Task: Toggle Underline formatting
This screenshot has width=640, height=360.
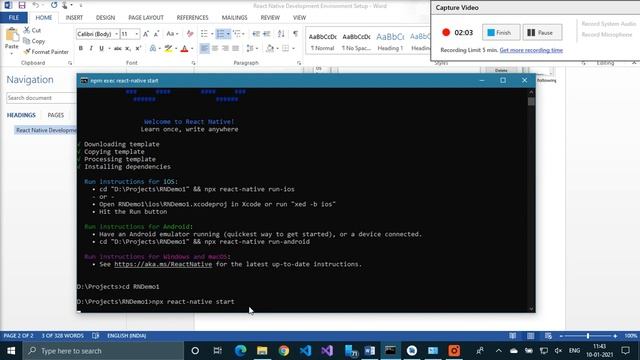Action: [101, 49]
